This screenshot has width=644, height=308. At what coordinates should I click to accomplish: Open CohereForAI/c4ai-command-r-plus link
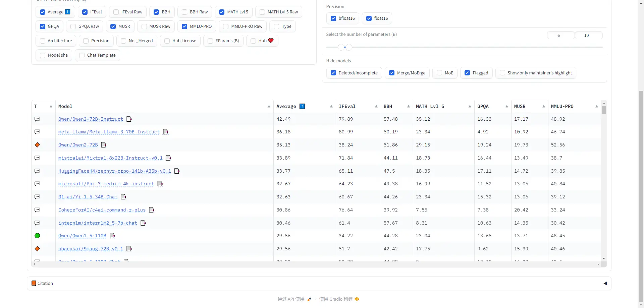(x=102, y=210)
